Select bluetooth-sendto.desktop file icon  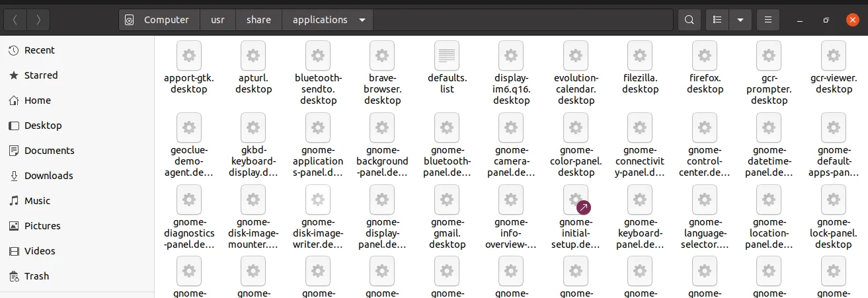[318, 54]
